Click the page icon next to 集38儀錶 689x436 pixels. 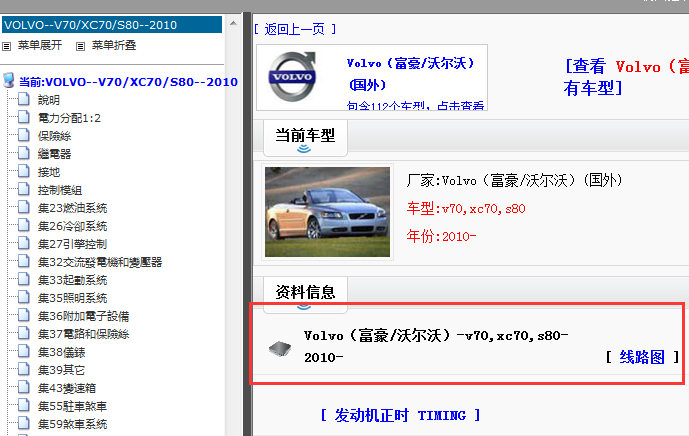(x=24, y=352)
